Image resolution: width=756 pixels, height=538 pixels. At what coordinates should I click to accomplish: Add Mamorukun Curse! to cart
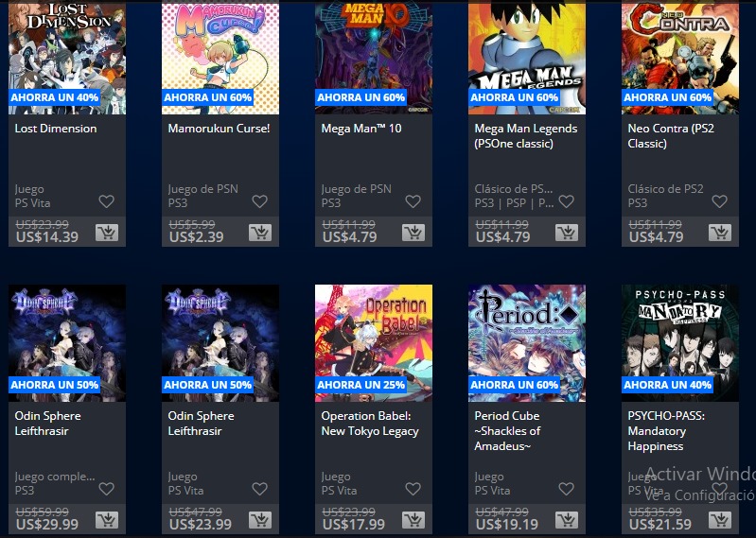coord(260,233)
